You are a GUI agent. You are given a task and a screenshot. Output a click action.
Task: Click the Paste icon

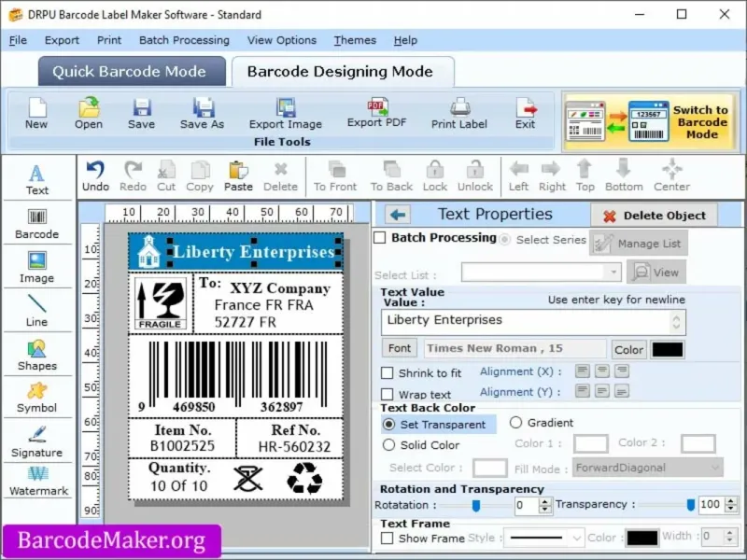pos(238,176)
